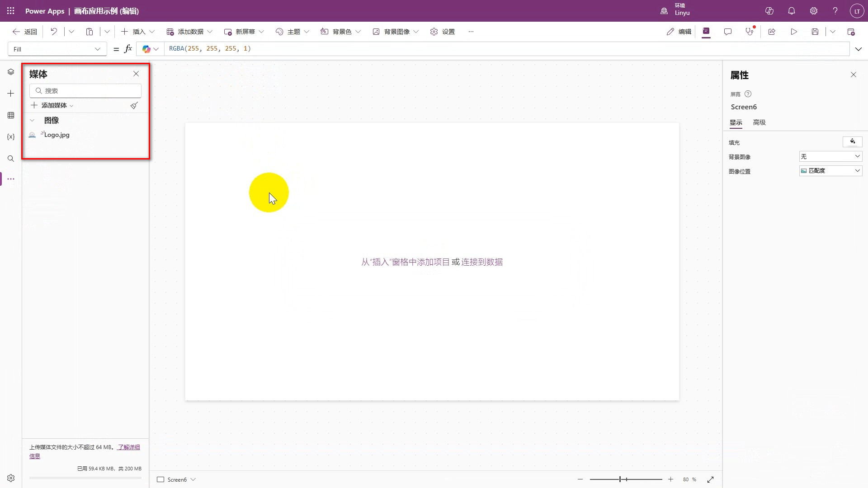Click the 填充 color fill swatch
868x488 pixels.
click(x=852, y=142)
